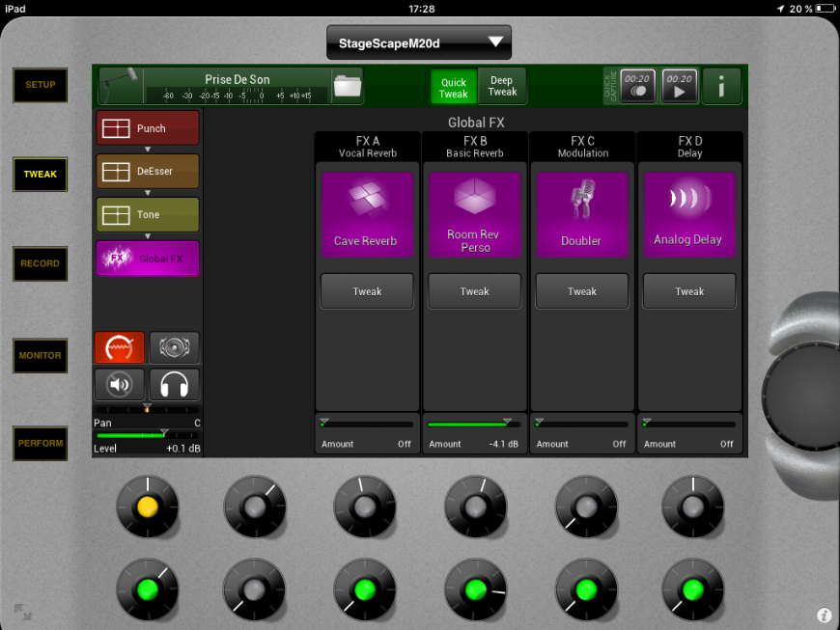
Task: Toggle the channel mute speaker button
Action: coord(120,385)
